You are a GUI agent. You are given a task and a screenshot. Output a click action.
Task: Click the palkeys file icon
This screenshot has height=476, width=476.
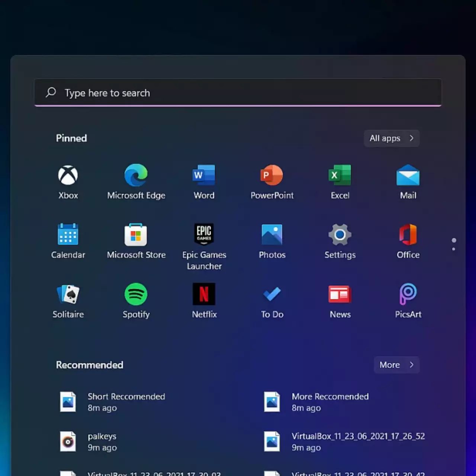click(68, 442)
